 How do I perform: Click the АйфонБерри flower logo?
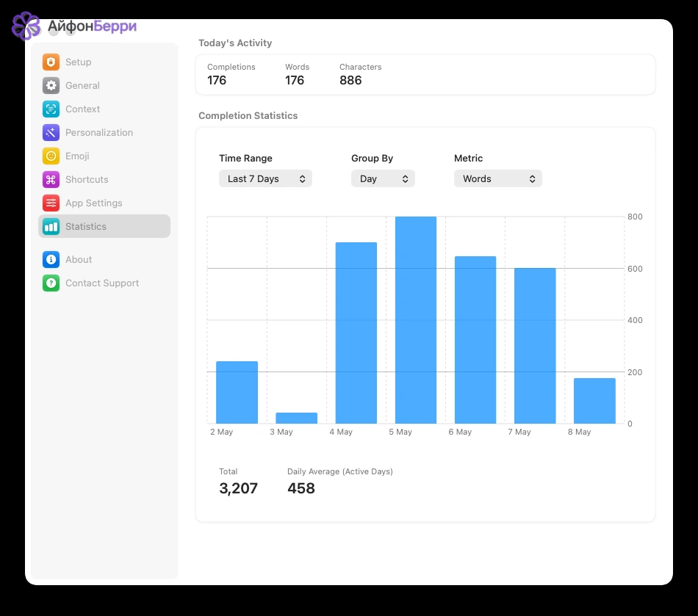[26, 26]
